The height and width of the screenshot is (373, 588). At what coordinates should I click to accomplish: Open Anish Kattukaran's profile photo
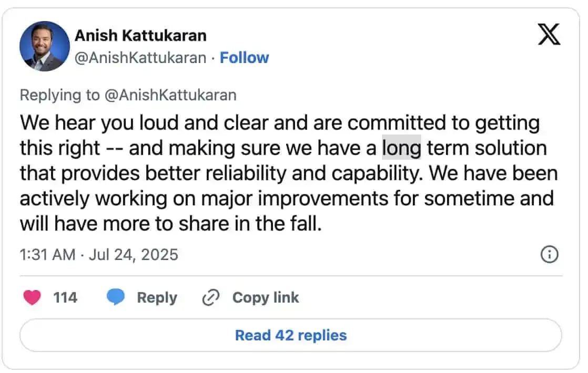pyautogui.click(x=45, y=46)
